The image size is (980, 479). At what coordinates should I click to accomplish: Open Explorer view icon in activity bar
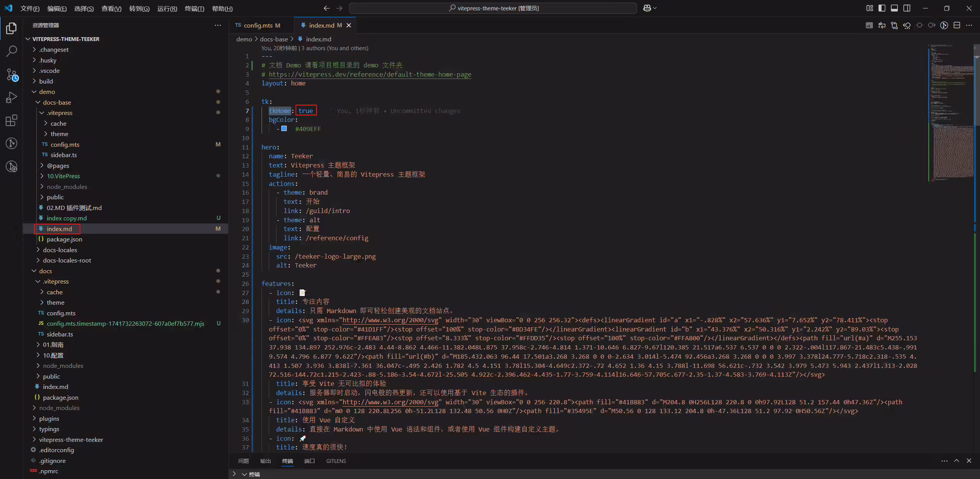(x=11, y=28)
